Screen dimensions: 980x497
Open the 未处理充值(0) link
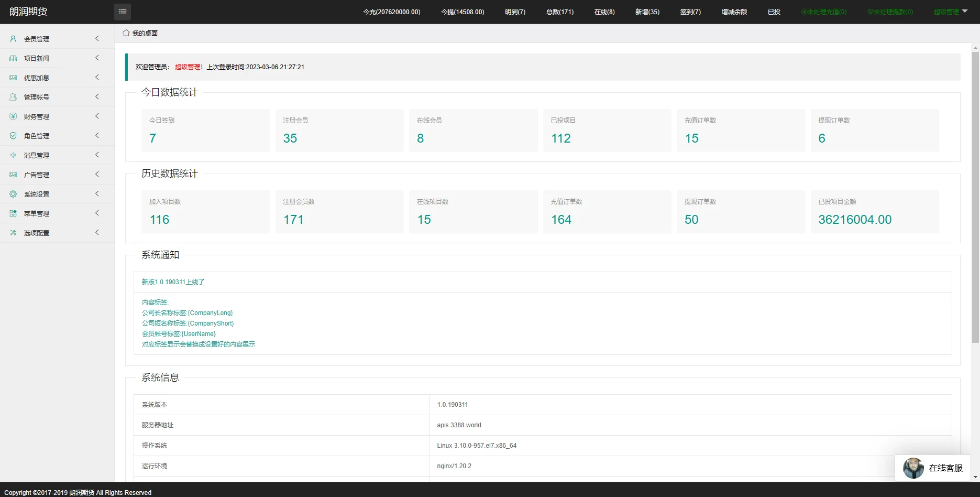click(824, 12)
